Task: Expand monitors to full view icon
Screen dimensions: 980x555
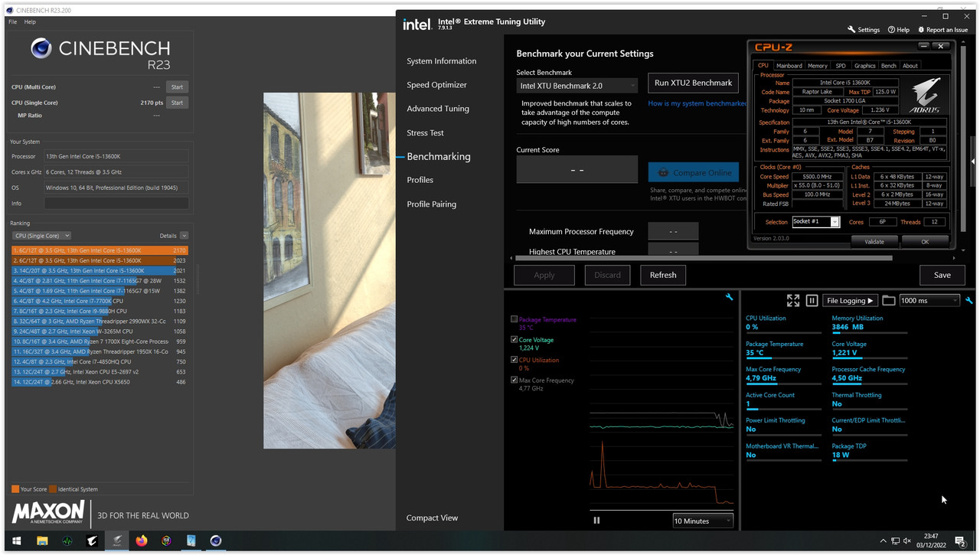Action: [x=793, y=301]
